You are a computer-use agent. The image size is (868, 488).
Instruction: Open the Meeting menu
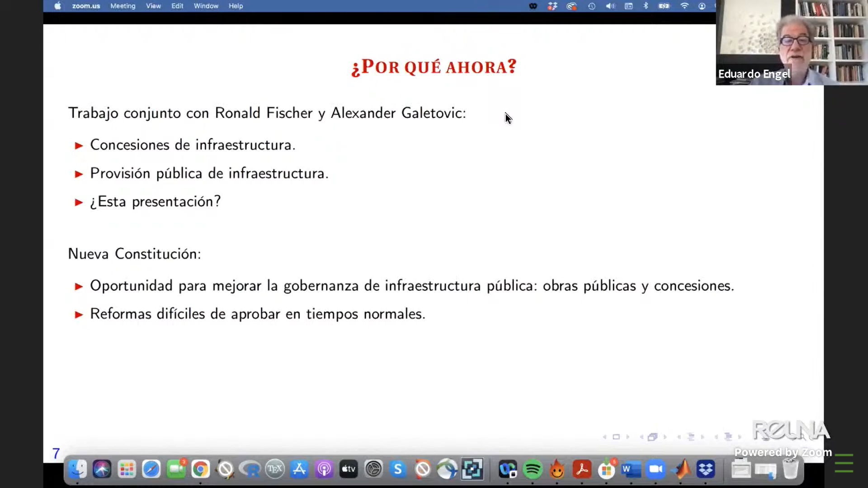coord(123,6)
